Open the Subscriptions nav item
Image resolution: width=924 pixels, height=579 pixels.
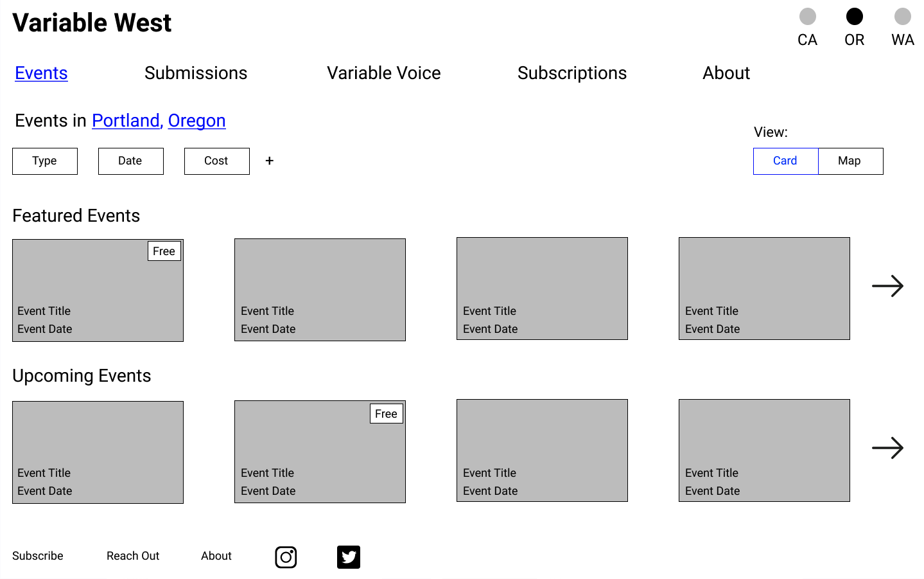pyautogui.click(x=572, y=73)
